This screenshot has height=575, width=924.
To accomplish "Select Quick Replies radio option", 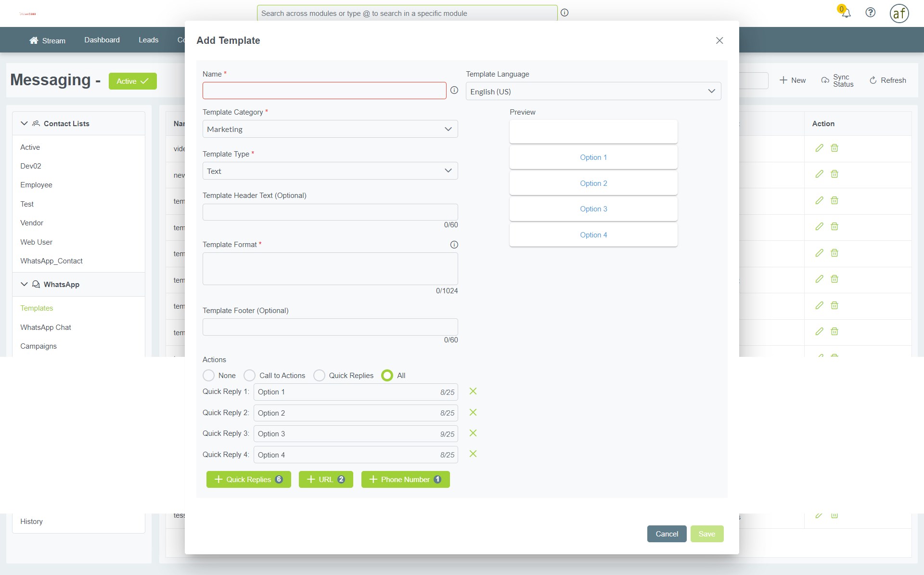I will pos(319,375).
